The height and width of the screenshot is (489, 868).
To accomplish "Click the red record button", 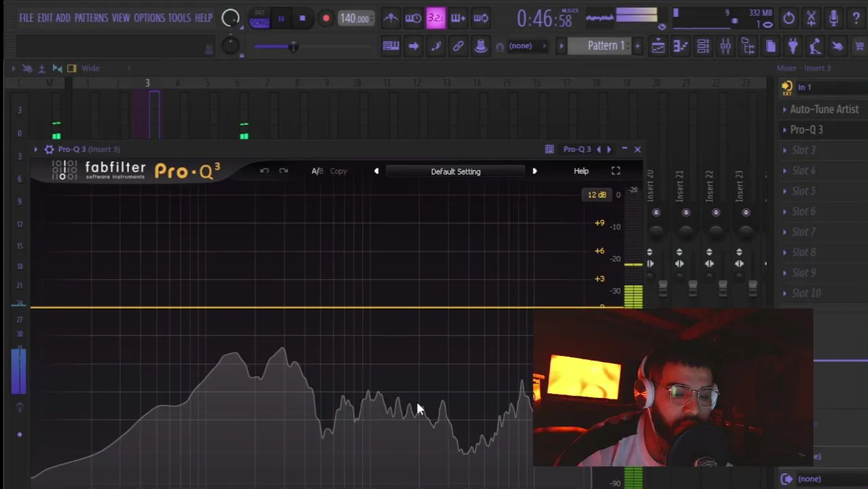I will [326, 18].
